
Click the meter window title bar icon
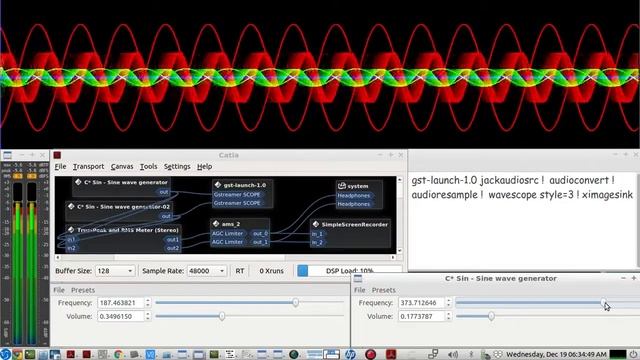pos(7,155)
